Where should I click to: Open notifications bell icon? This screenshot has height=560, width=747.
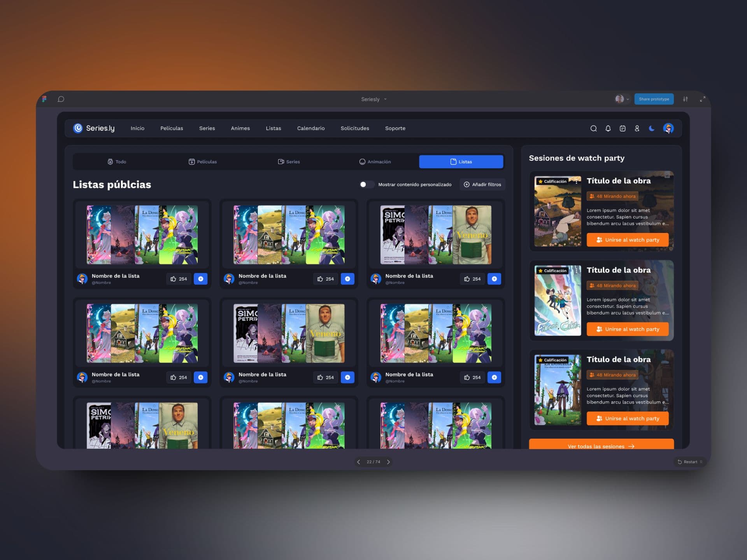tap(608, 128)
